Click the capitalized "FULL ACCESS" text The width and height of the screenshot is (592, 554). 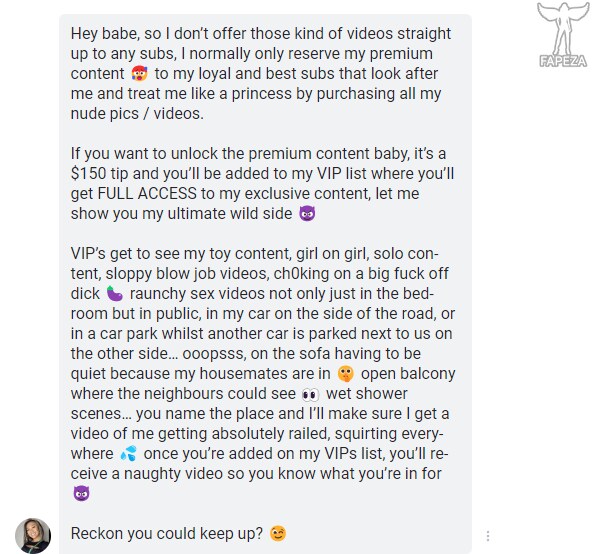(x=147, y=193)
